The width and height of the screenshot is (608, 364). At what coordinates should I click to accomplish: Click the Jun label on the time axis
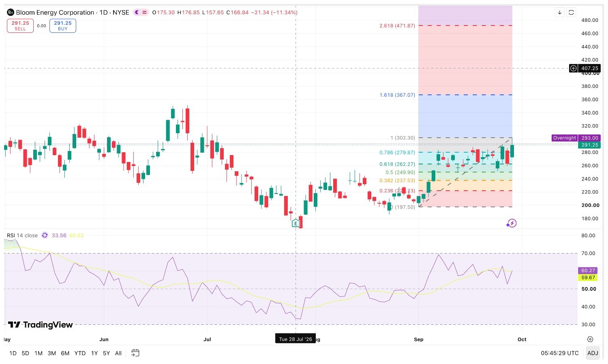(104, 339)
